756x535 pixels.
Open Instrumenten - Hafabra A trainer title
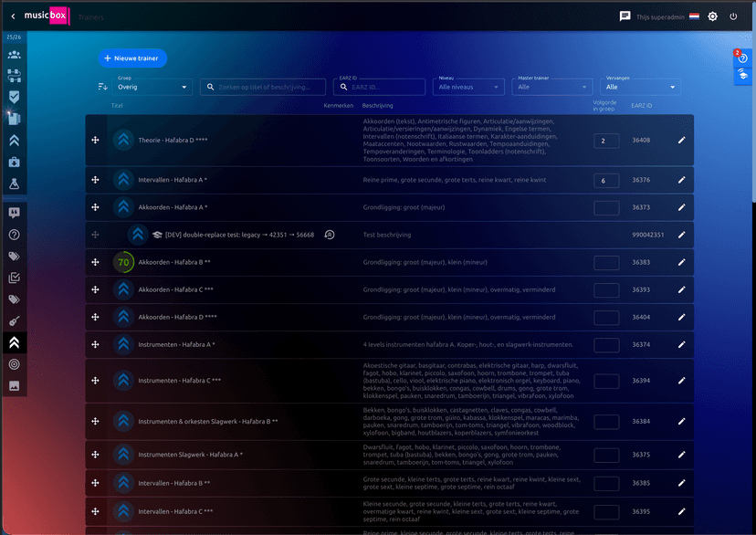176,344
